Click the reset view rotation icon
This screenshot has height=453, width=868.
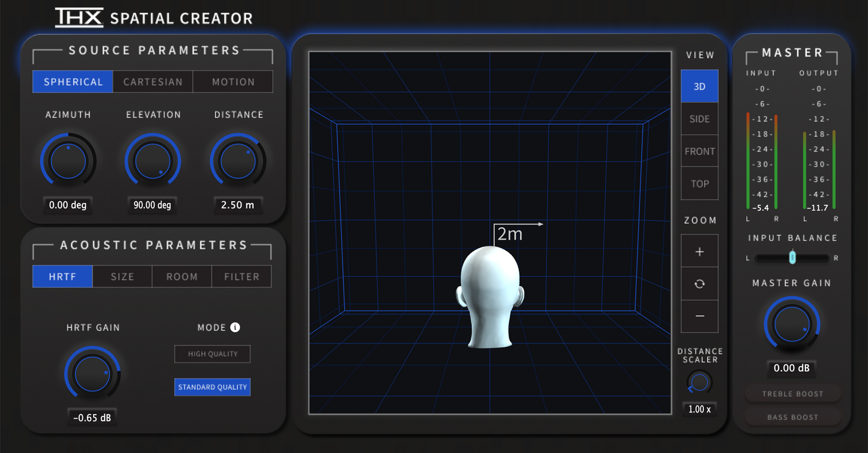click(x=699, y=284)
